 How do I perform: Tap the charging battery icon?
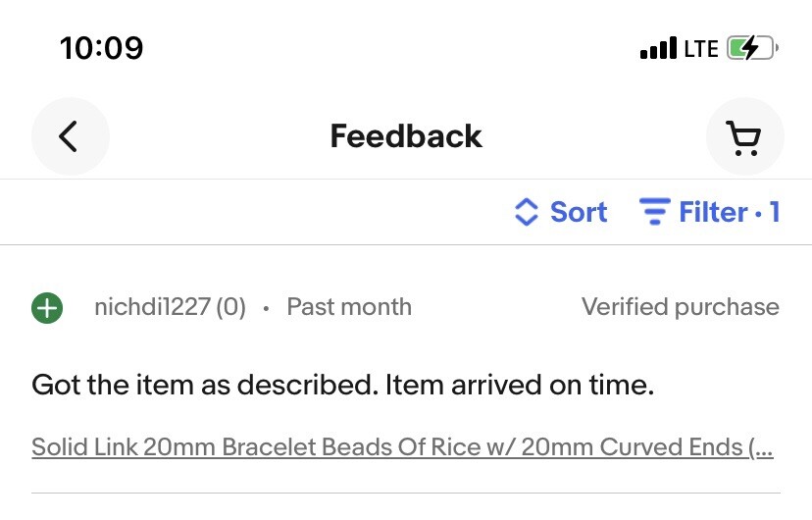[x=752, y=48]
